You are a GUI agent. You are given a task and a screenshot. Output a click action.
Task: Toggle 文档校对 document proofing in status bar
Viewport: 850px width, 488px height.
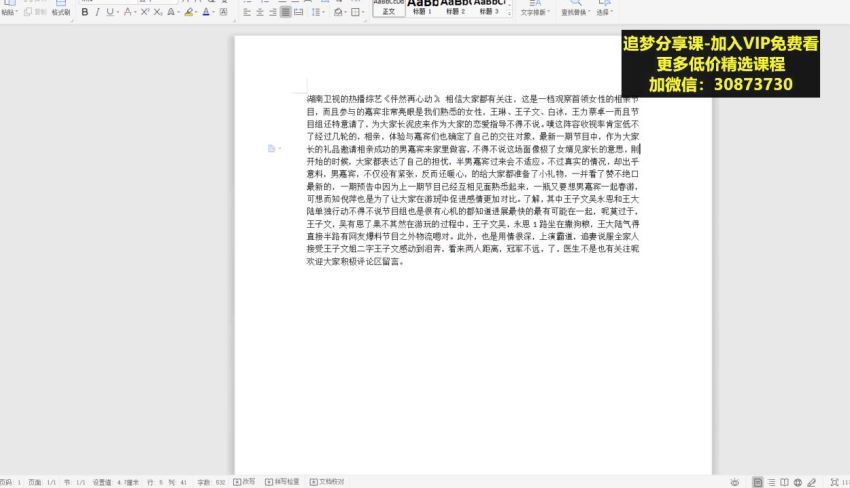327,481
